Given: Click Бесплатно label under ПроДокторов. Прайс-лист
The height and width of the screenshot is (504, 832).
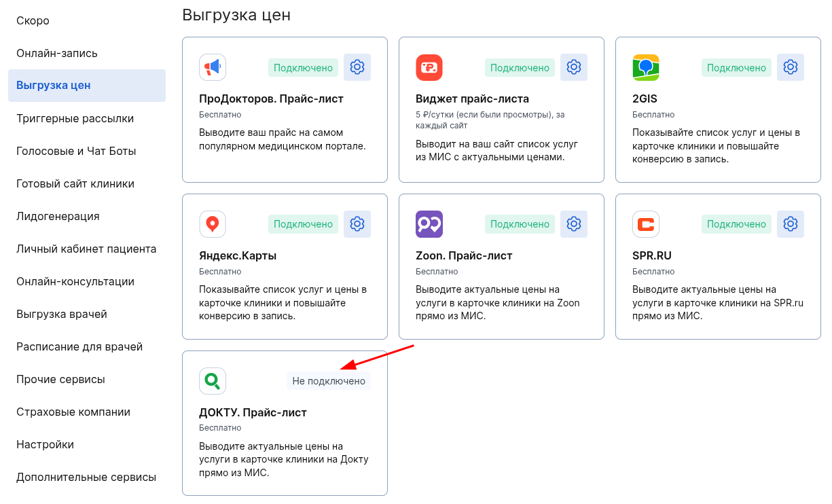Looking at the screenshot, I should click(x=220, y=115).
